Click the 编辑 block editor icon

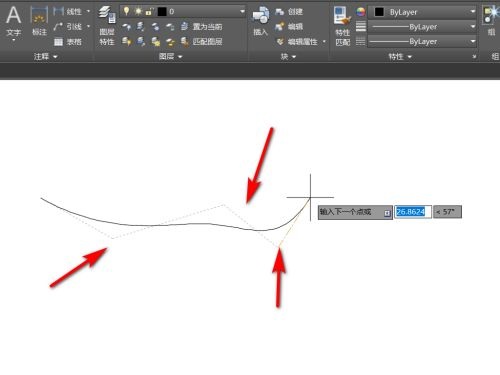279,26
